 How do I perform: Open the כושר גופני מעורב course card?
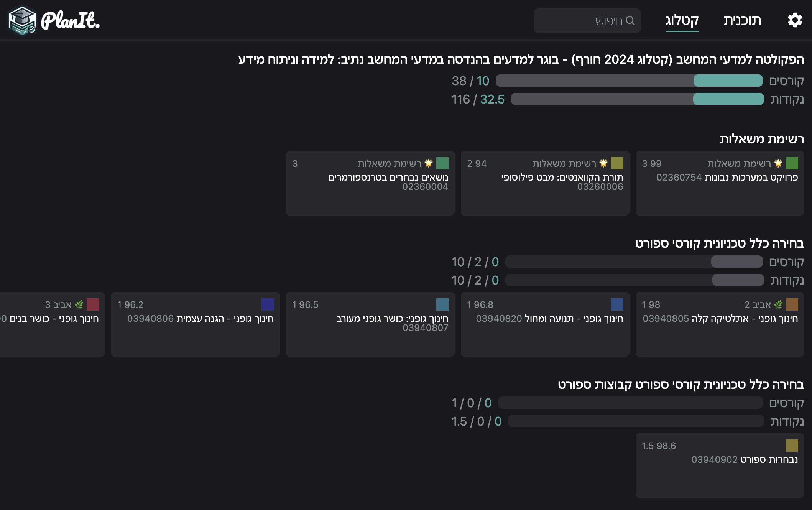[370, 324]
